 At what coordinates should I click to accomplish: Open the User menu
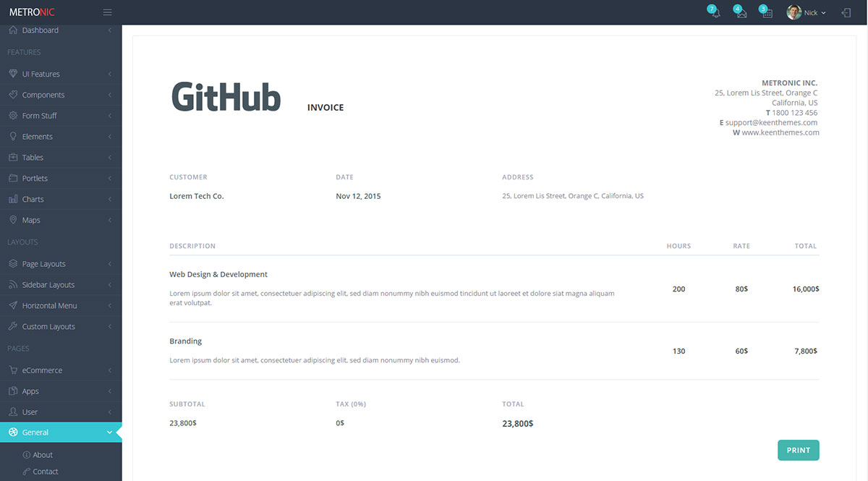click(x=61, y=412)
